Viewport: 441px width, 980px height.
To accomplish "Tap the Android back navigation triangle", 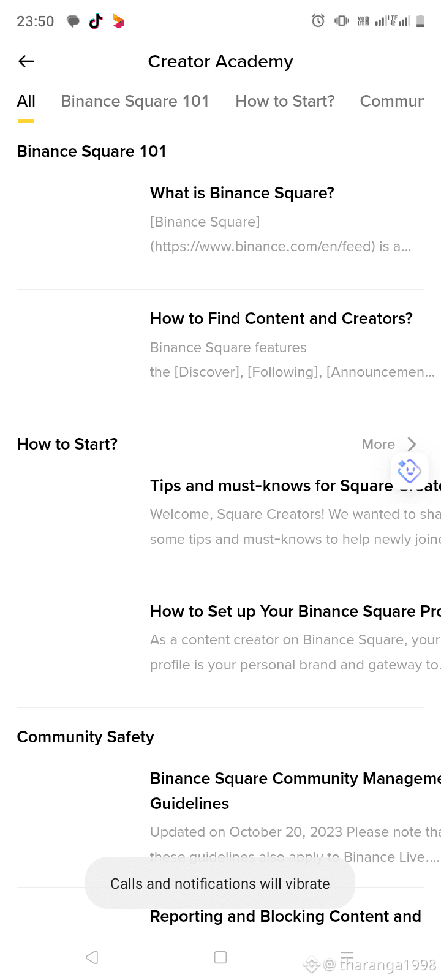I will pos(92,957).
